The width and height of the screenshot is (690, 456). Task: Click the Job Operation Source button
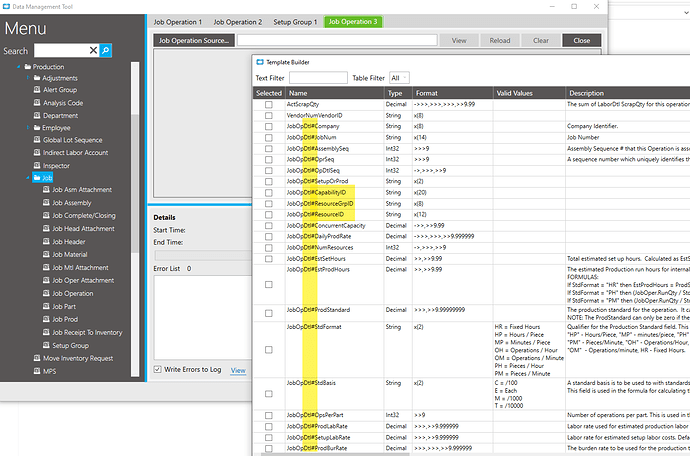click(x=194, y=40)
